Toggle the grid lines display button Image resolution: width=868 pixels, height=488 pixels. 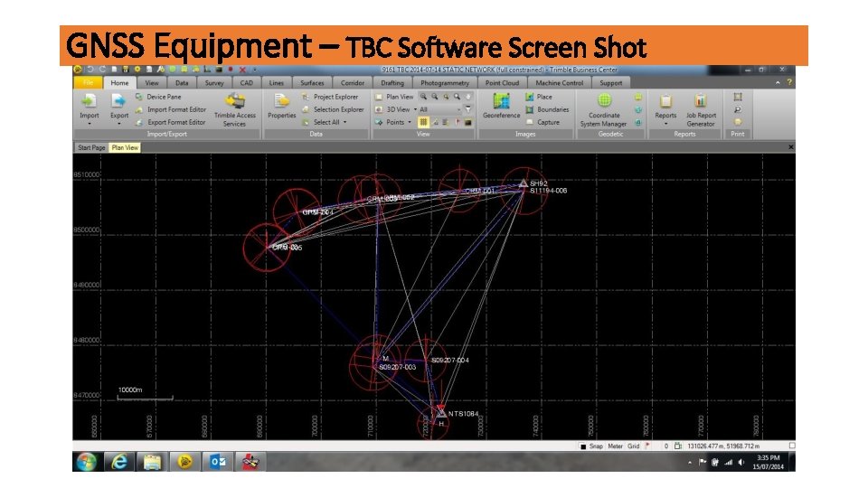tap(423, 122)
